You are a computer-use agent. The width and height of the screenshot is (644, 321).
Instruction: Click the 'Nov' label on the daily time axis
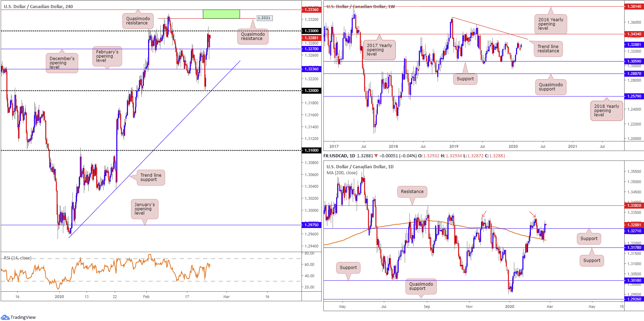(x=469, y=307)
